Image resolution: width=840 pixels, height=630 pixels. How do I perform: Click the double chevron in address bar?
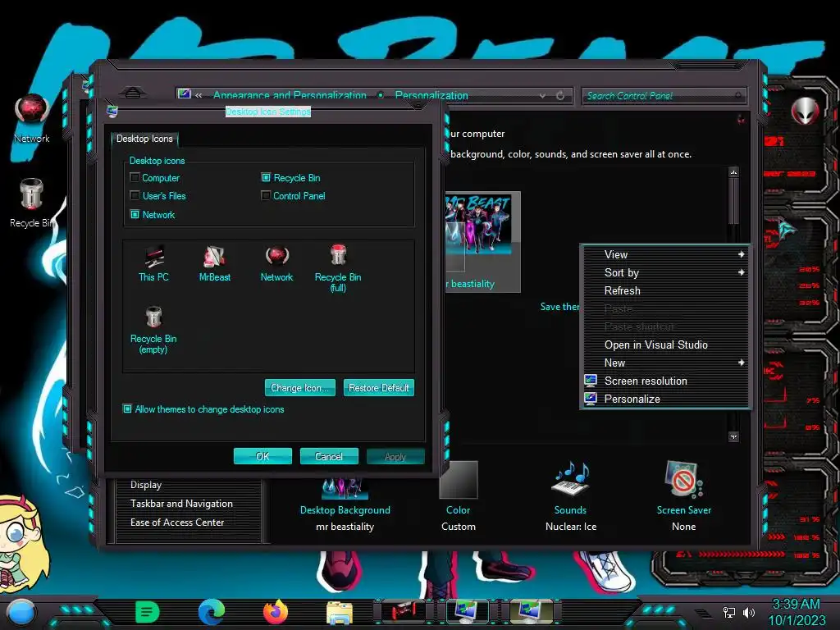(199, 95)
